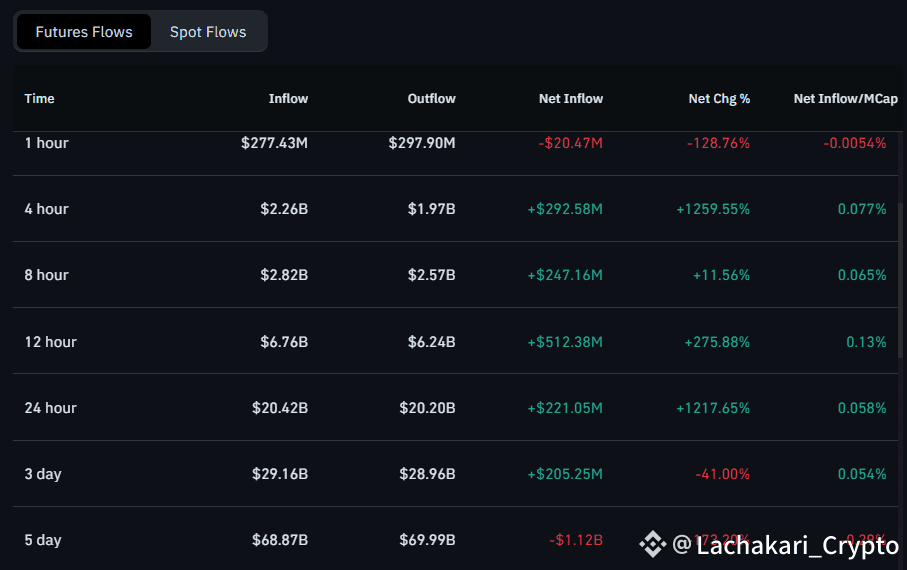Select the 12 hour row label
Screen dimensions: 907x570
51,342
